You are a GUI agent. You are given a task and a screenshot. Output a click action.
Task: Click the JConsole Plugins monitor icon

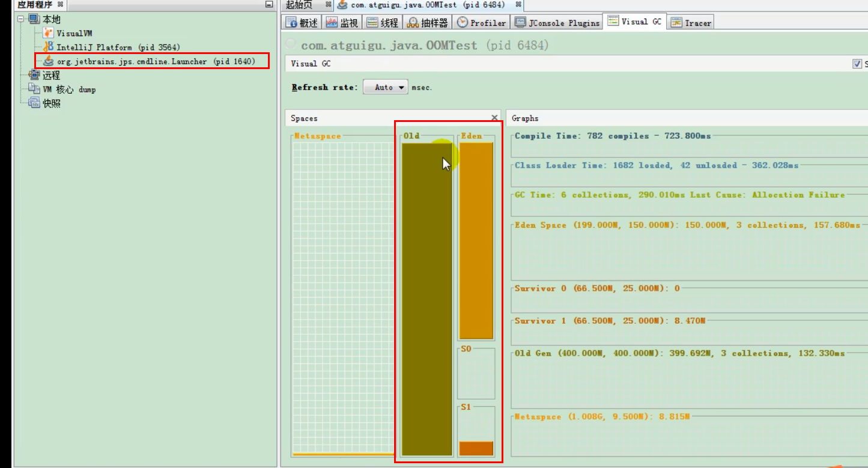(520, 23)
